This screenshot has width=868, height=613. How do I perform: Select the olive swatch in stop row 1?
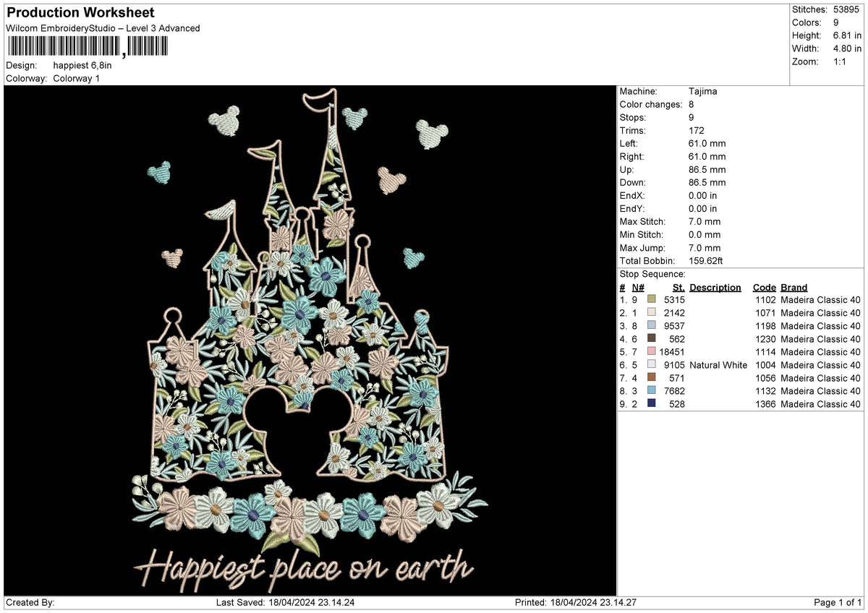click(652, 299)
